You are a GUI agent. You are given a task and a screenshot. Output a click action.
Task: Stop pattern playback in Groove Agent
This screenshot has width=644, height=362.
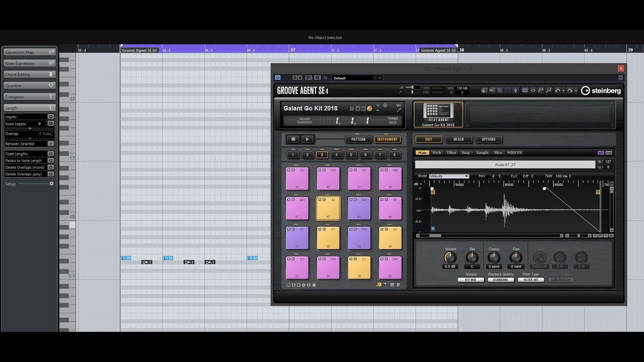(x=293, y=139)
